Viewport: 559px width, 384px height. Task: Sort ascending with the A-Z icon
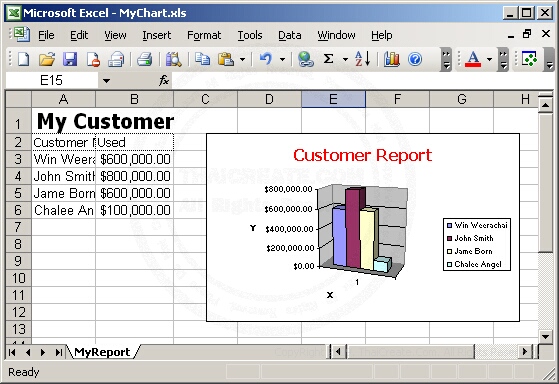[363, 59]
